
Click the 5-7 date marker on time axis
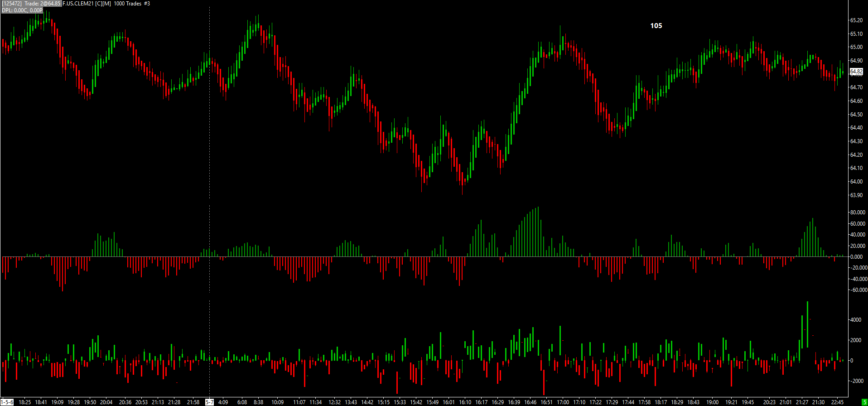[209, 402]
